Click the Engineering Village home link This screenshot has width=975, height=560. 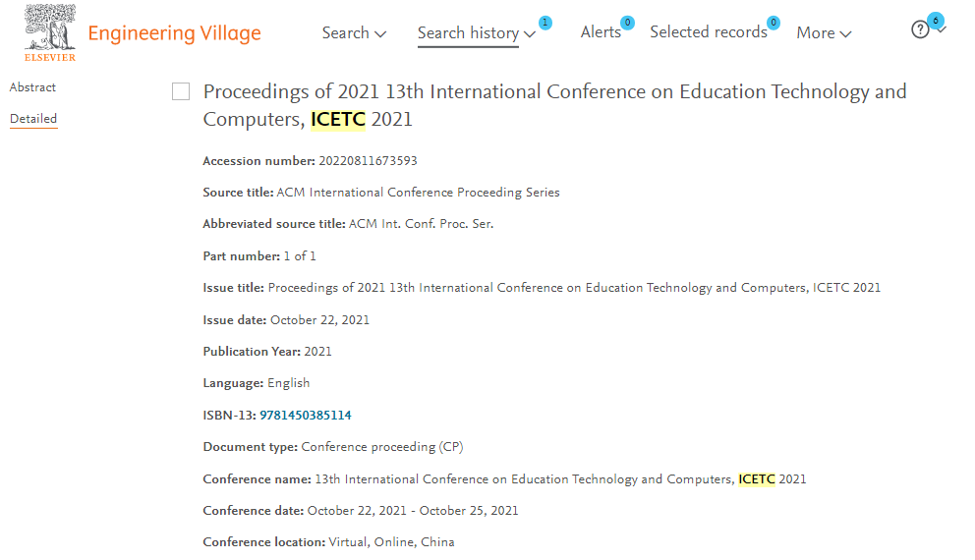pyautogui.click(x=174, y=33)
